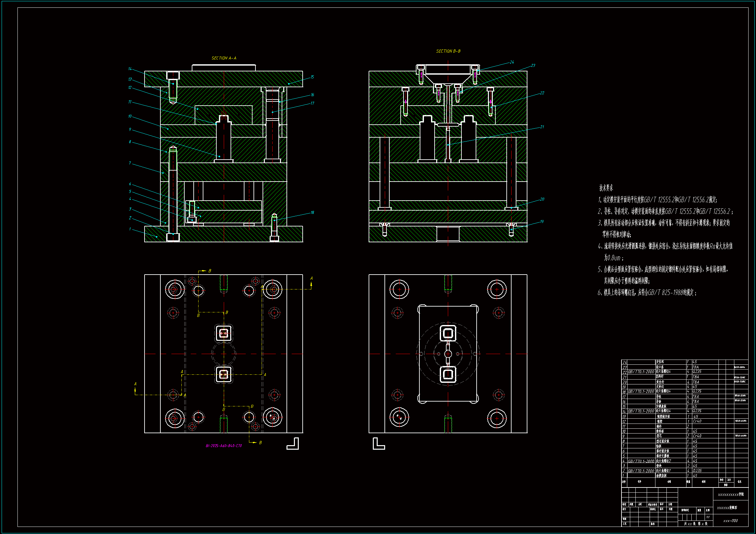
Task: Select cutting-plane arrow A at top right of plan view
Action: [311, 283]
